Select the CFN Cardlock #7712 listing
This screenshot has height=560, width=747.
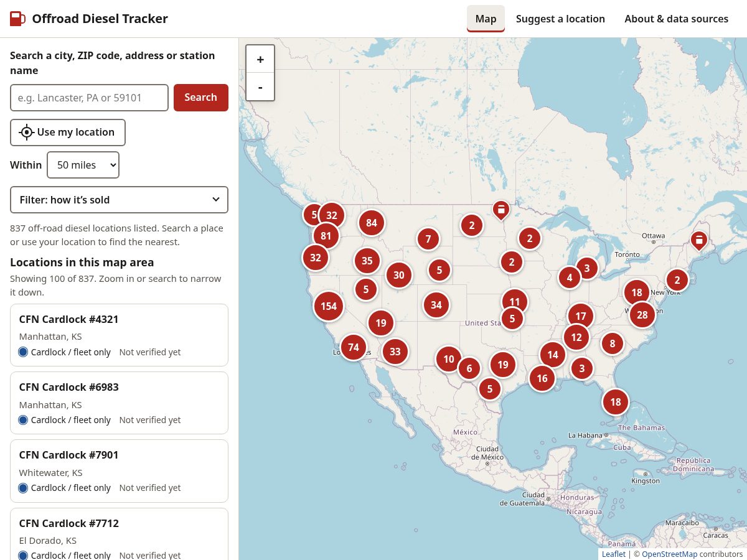119,534
